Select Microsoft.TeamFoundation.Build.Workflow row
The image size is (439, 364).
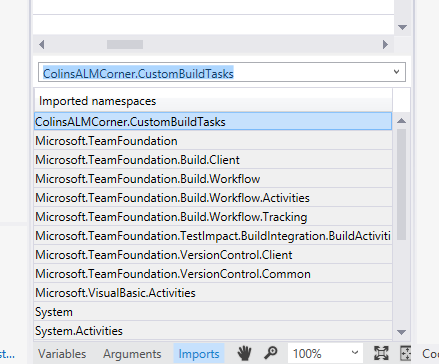point(213,179)
